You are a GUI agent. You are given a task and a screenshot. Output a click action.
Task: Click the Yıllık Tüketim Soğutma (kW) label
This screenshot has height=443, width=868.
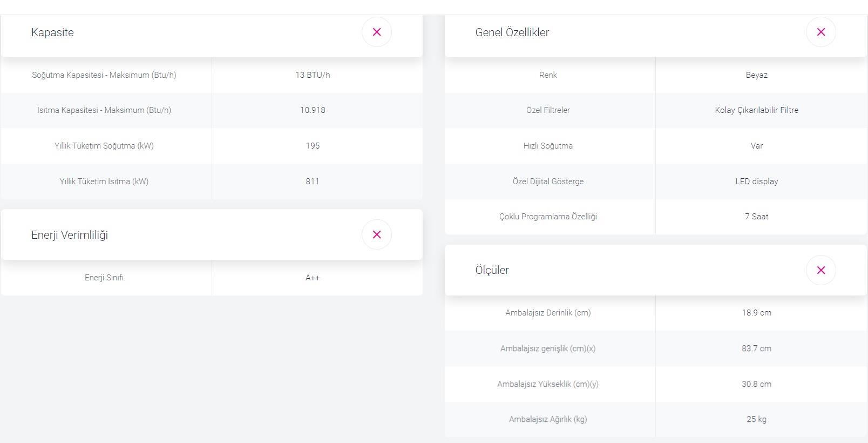click(x=104, y=146)
